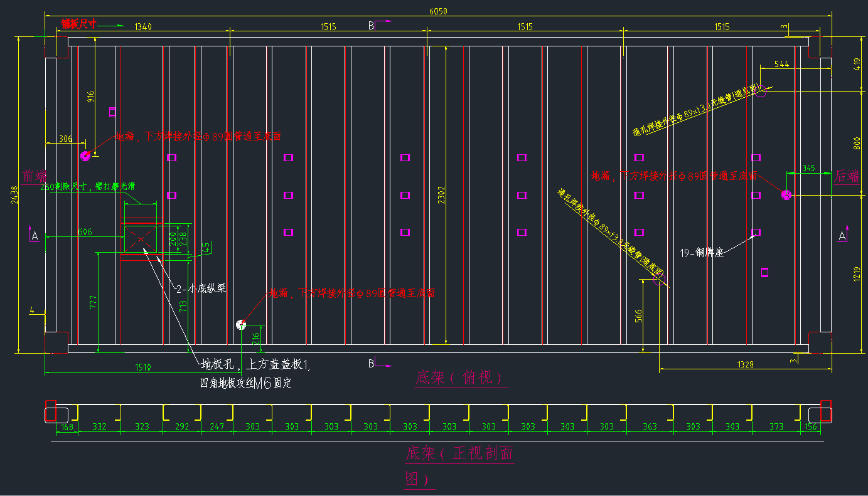Select the 19-铜牌座 annotation text
Viewport: 868px width, 496px height.
[x=702, y=253]
